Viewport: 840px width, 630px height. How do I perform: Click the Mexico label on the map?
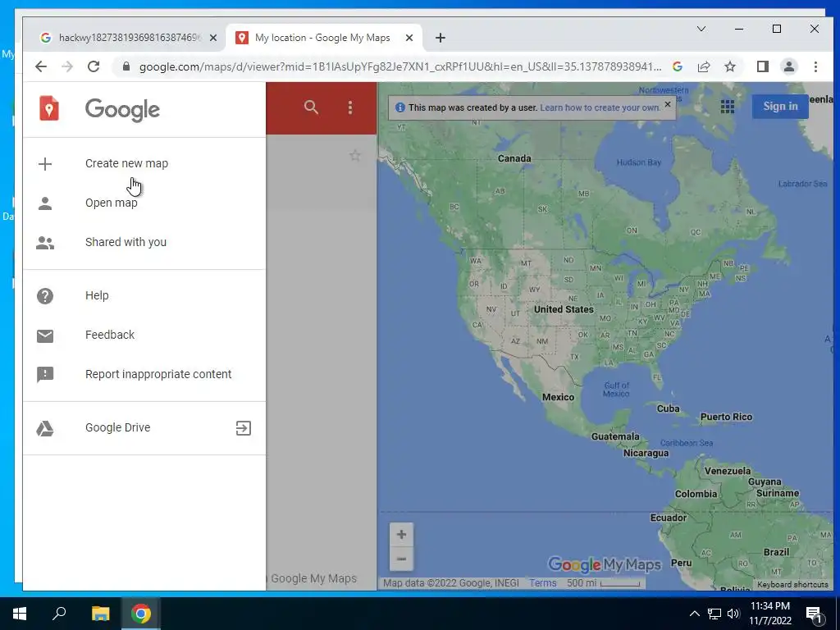click(558, 398)
